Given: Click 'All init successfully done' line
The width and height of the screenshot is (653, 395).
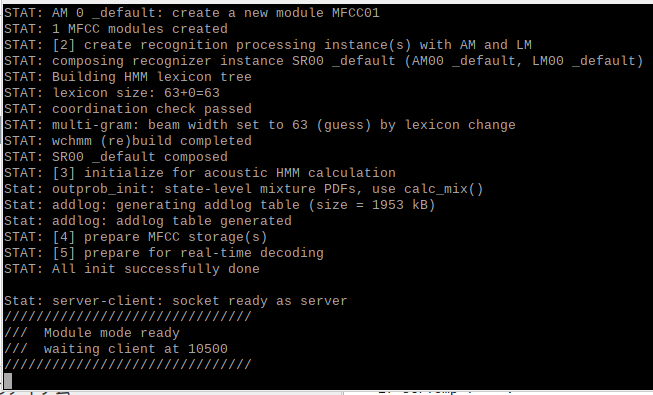Looking at the screenshot, I should (132, 269).
